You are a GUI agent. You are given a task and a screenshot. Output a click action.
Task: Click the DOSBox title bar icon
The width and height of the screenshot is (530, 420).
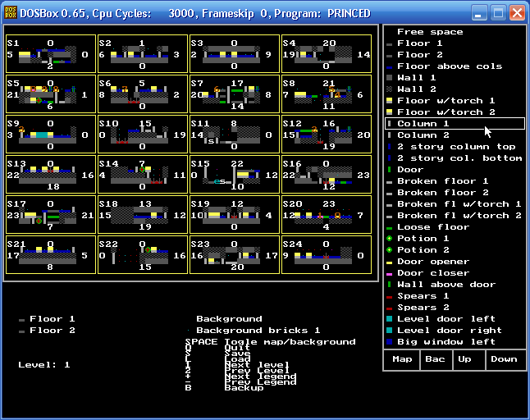tap(11, 13)
